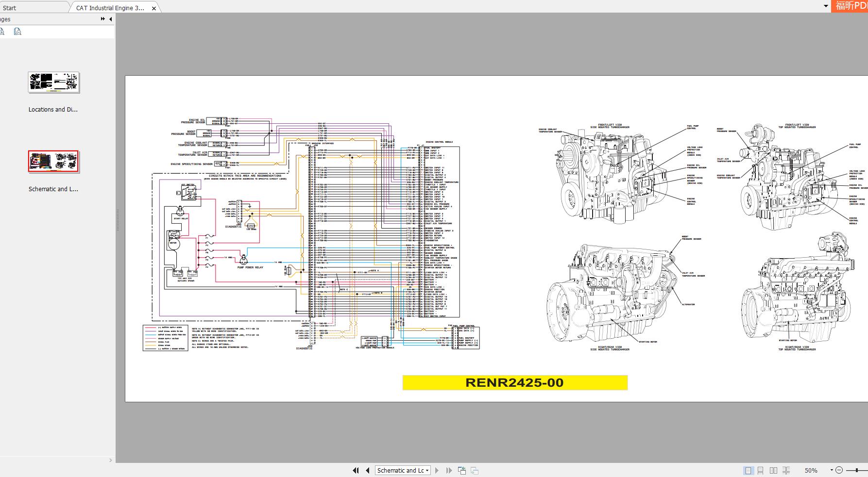The height and width of the screenshot is (477, 868).
Task: Enable continuous scrolling view mode
Action: 761,470
